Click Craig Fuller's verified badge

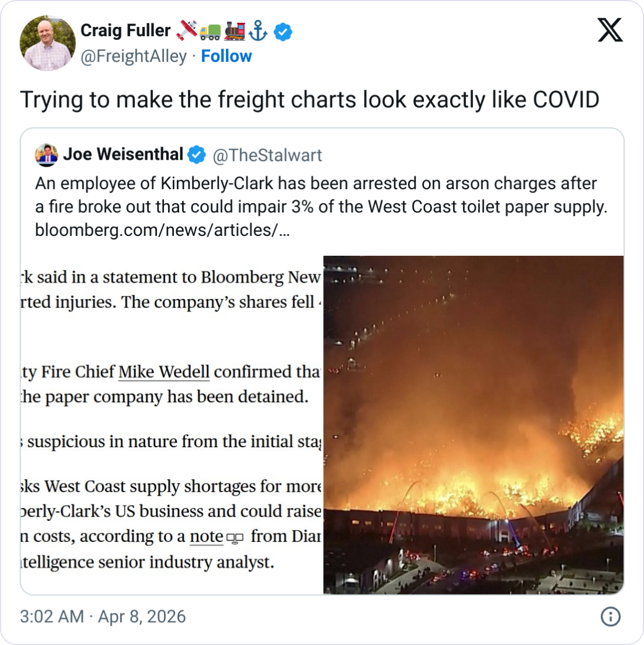click(283, 32)
